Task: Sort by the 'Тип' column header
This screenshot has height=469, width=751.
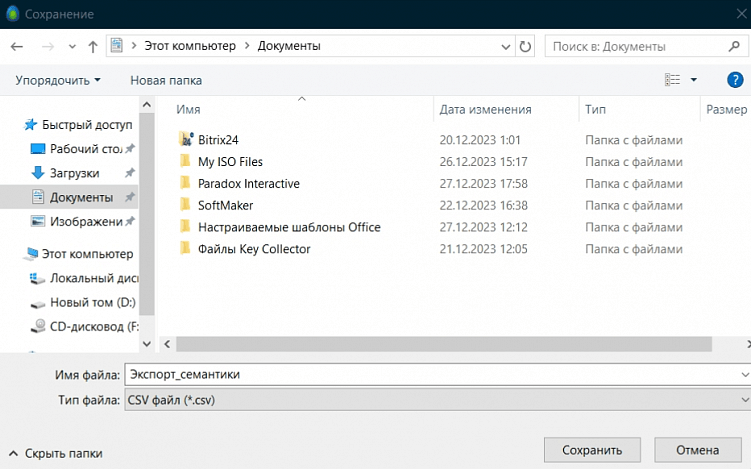Action: (x=595, y=109)
